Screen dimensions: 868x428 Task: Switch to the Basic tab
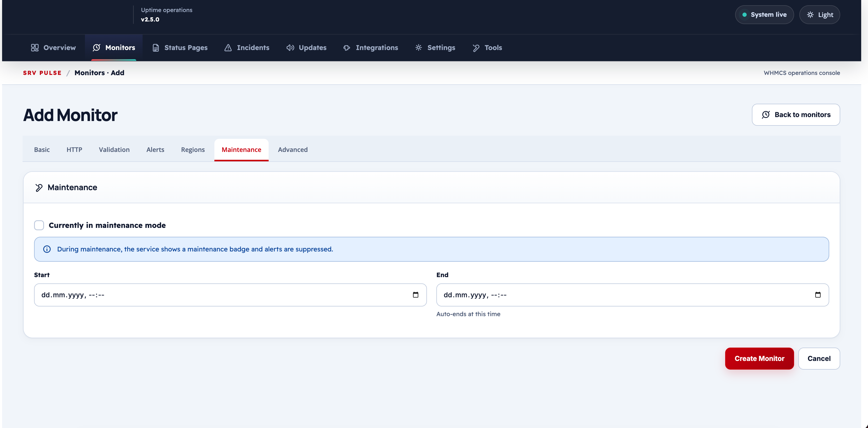tap(42, 150)
